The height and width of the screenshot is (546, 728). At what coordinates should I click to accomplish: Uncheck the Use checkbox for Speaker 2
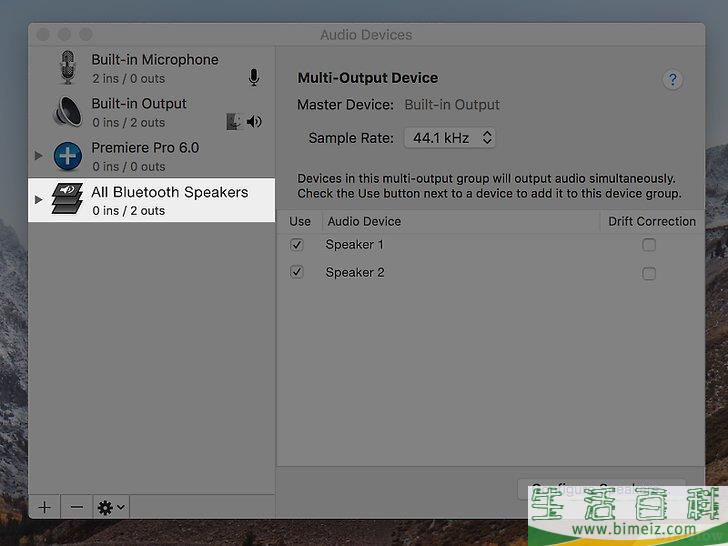point(297,272)
